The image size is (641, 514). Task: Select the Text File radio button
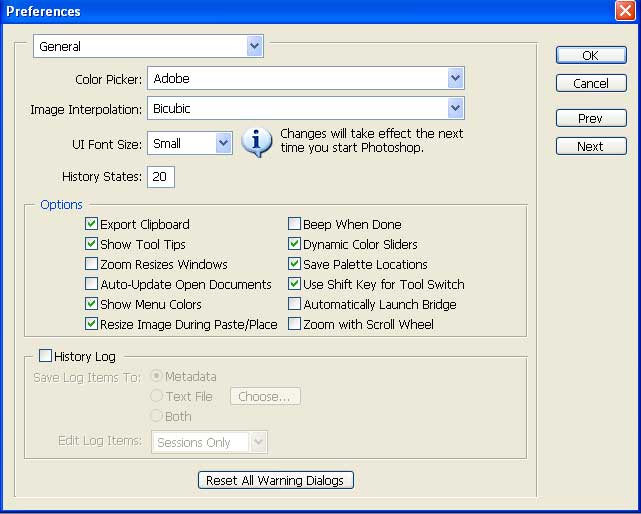coord(157,396)
